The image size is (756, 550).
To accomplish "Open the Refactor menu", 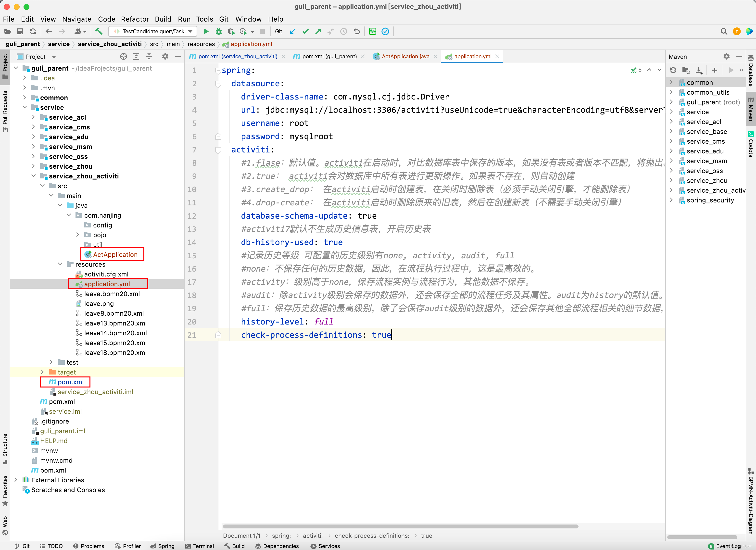I will click(135, 19).
